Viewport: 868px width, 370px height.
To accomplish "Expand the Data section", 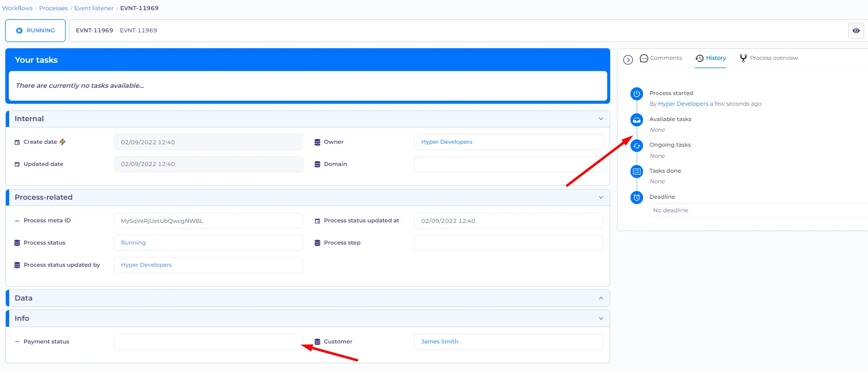I will [601, 298].
